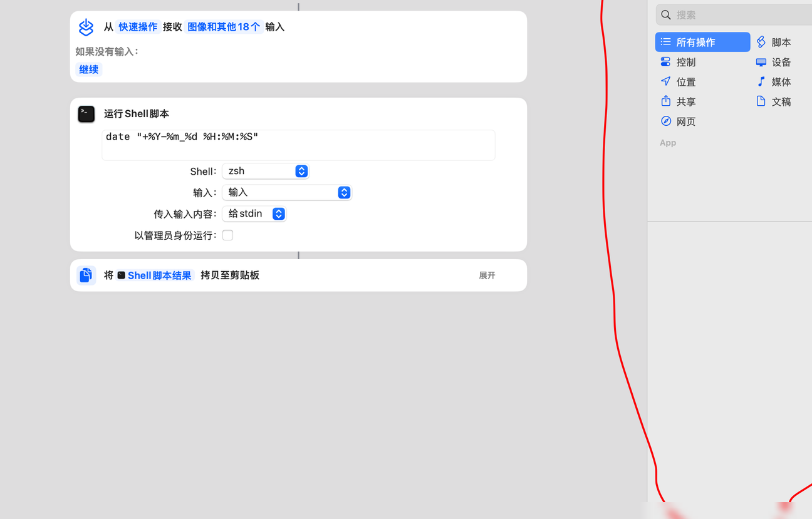Click the 快速操作 token
The image size is (812, 519).
(138, 27)
